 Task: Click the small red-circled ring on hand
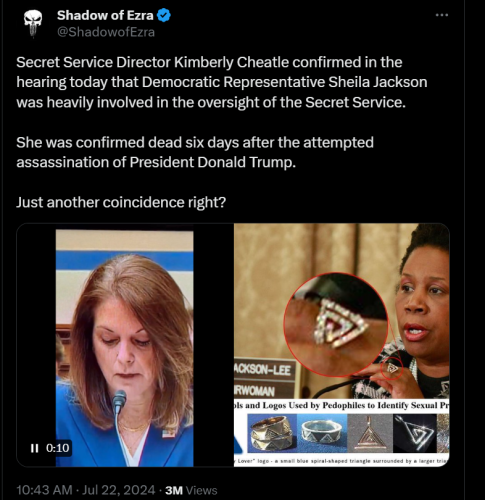tap(392, 368)
